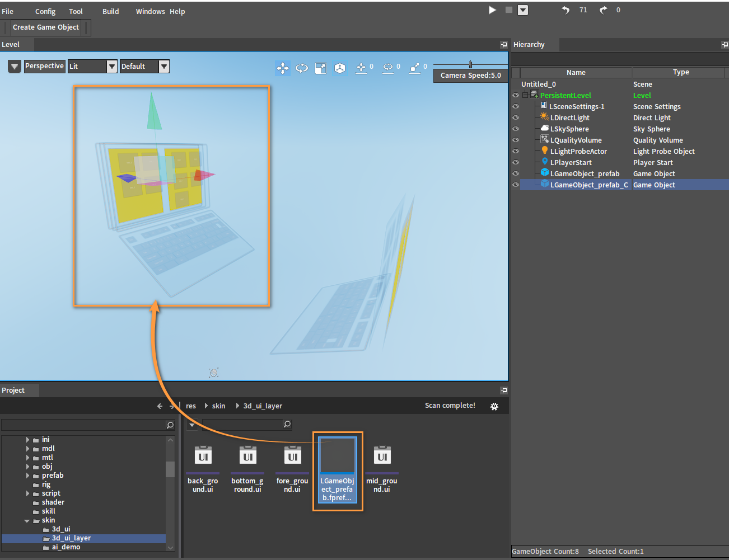
Task: Start playing the level
Action: [492, 10]
